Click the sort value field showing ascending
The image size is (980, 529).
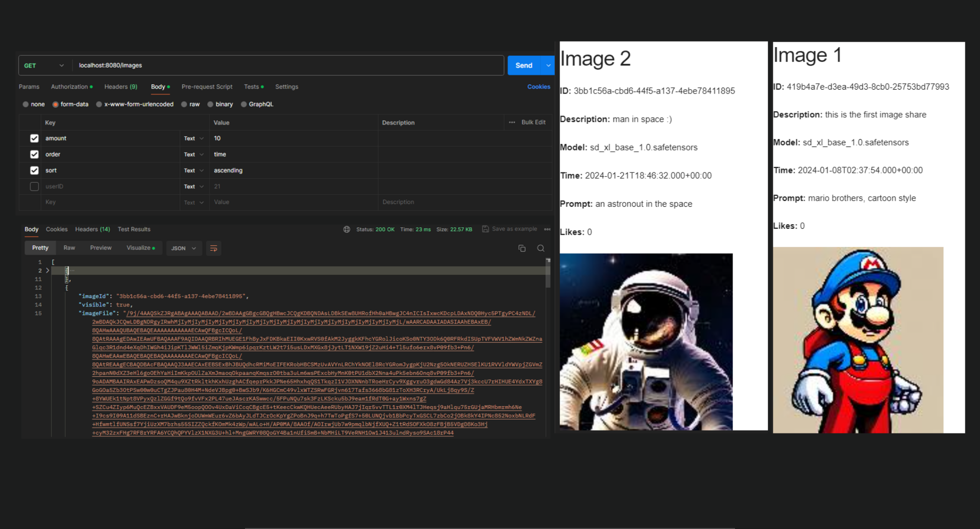point(294,170)
